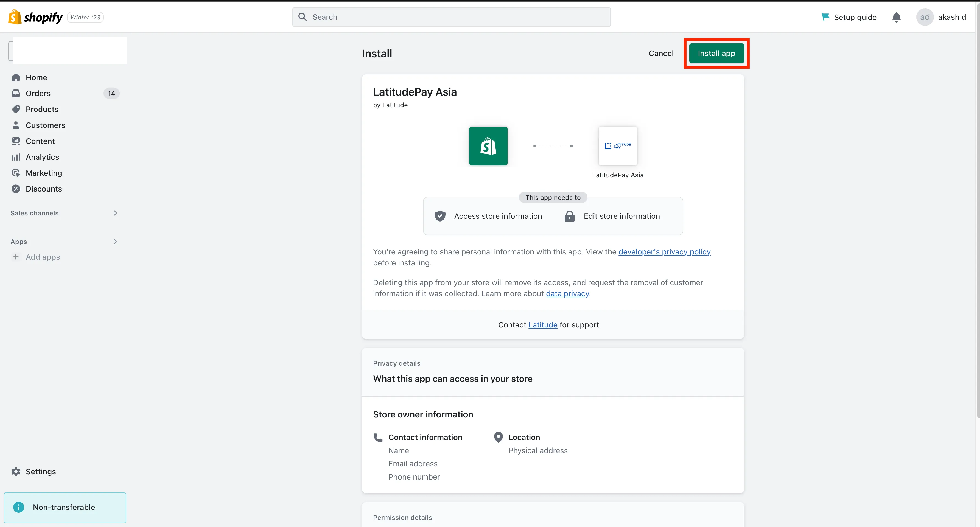Click the green Shopify bag app icon
980x527 pixels.
488,146
